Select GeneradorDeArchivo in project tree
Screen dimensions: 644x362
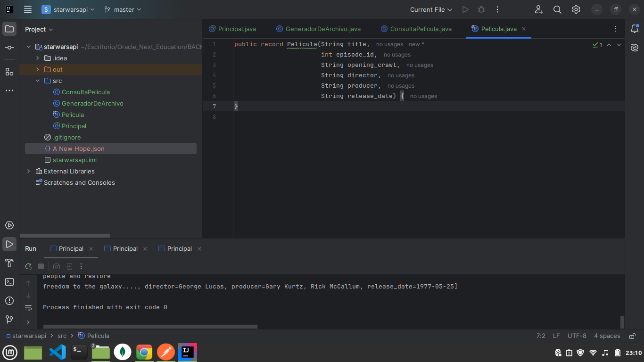point(92,103)
